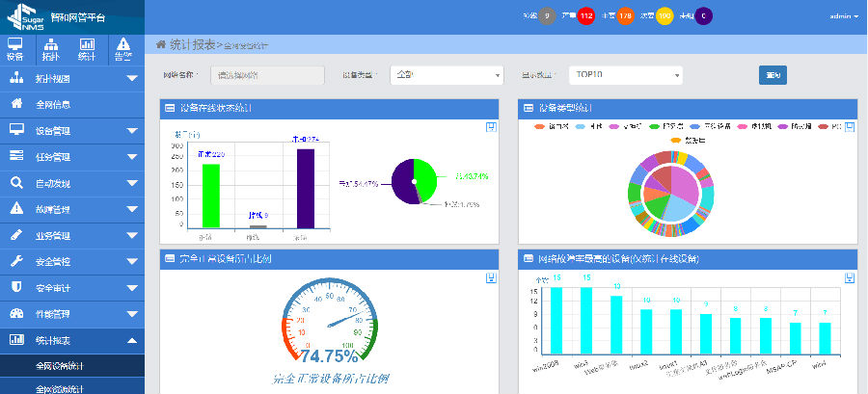Image resolution: width=868 pixels, height=394 pixels.
Task: Select the 统计 bar-chart icon in top nav
Action: click(87, 49)
